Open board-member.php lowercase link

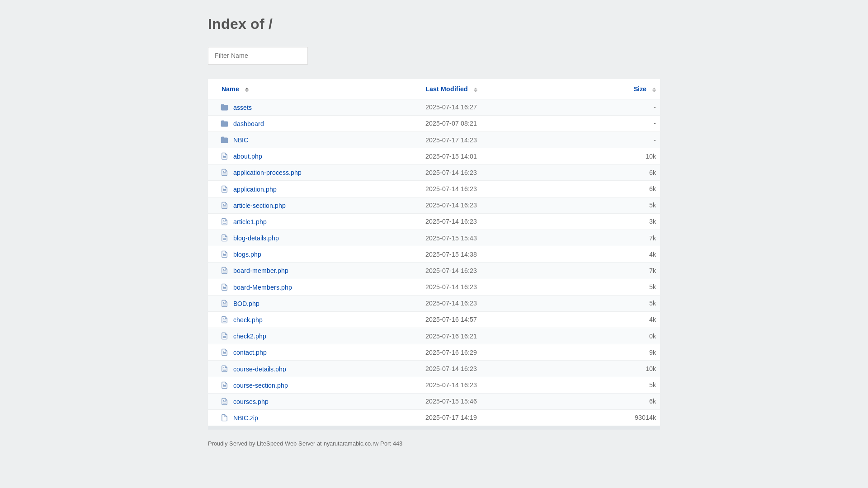[261, 271]
